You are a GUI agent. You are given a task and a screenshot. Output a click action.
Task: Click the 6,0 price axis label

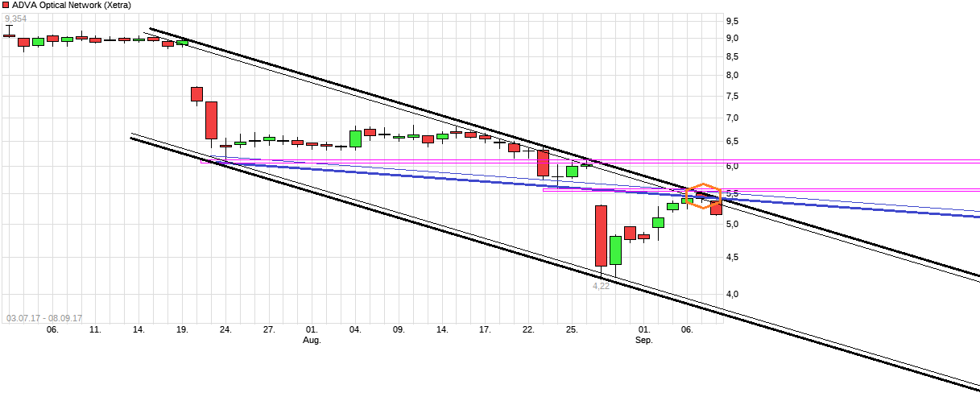click(x=733, y=167)
